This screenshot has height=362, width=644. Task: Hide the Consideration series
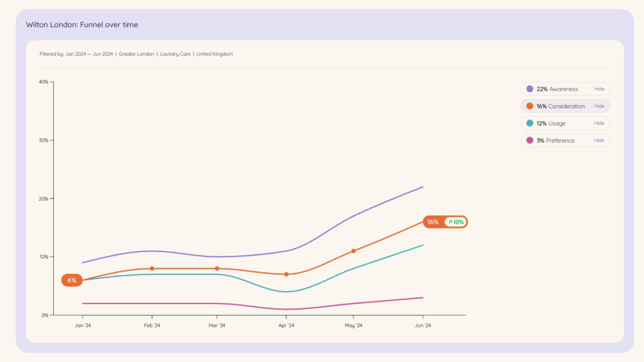599,106
